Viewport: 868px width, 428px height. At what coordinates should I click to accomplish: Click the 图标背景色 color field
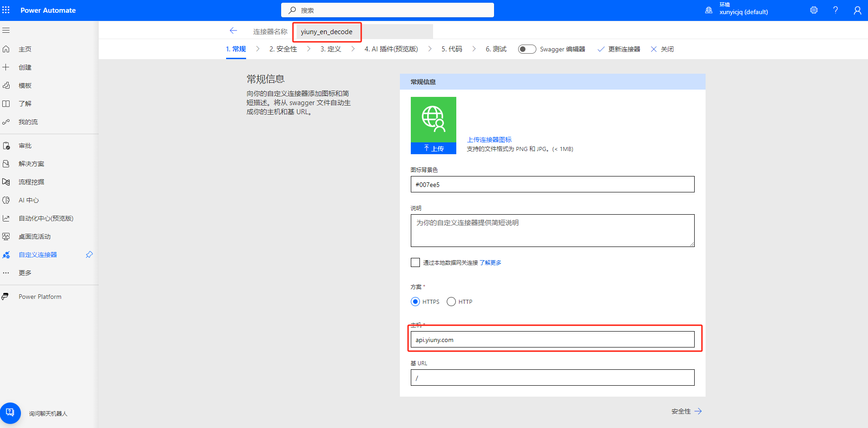pyautogui.click(x=552, y=184)
